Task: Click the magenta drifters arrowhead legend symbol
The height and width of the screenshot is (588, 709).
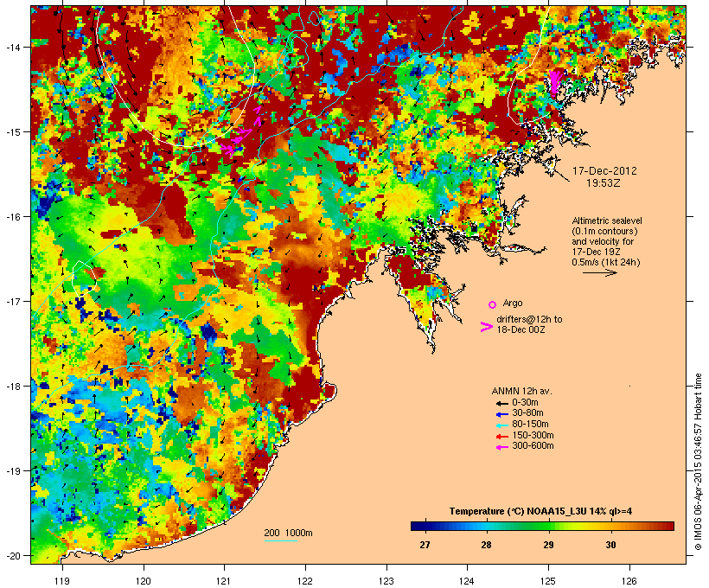Action: click(x=486, y=327)
